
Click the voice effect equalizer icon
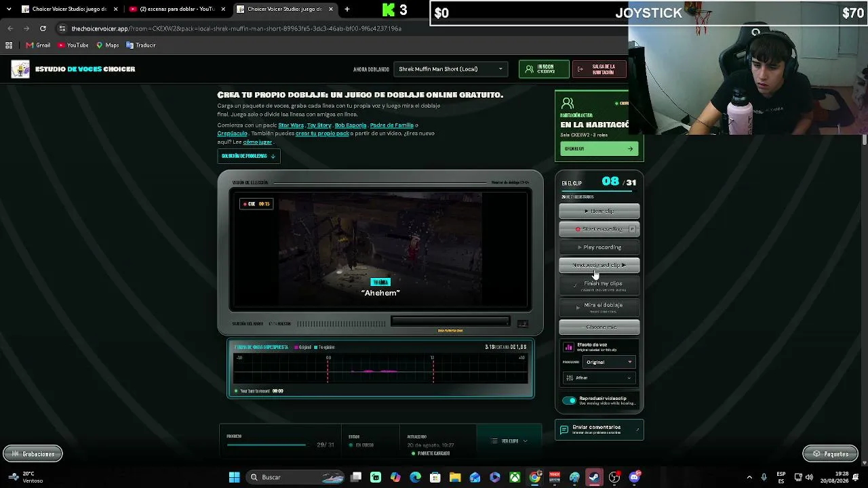569,347
